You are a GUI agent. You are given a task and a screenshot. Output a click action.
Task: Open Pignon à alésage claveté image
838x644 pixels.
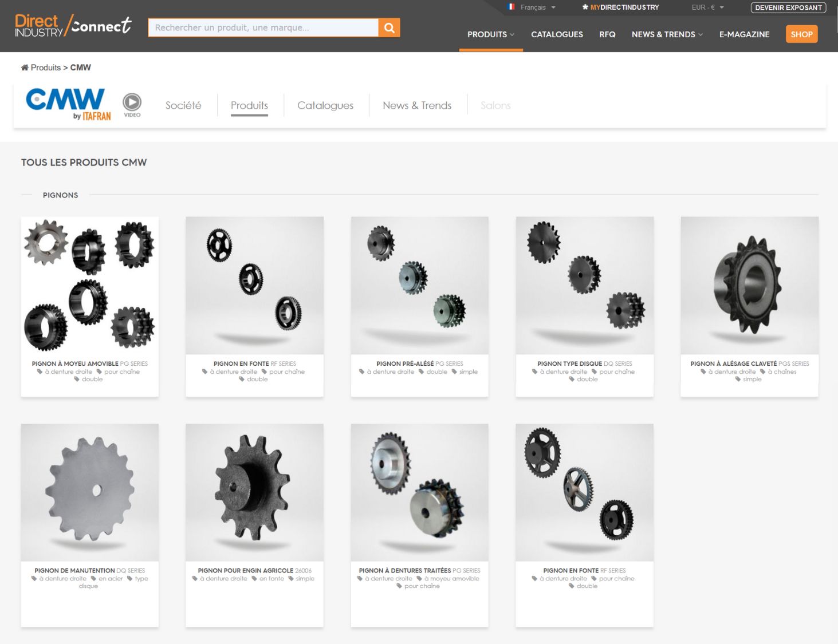pos(750,285)
